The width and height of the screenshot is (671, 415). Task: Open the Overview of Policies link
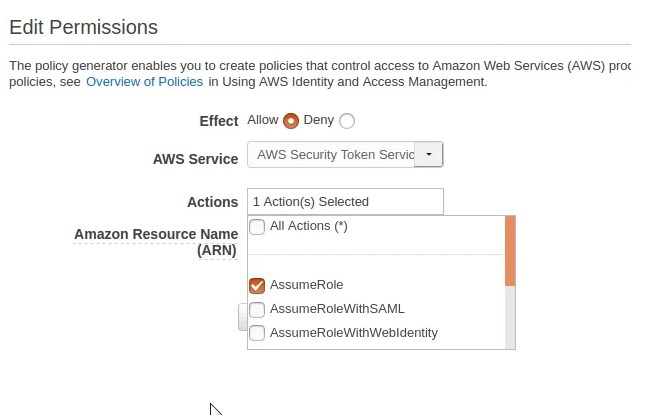pyautogui.click(x=144, y=82)
